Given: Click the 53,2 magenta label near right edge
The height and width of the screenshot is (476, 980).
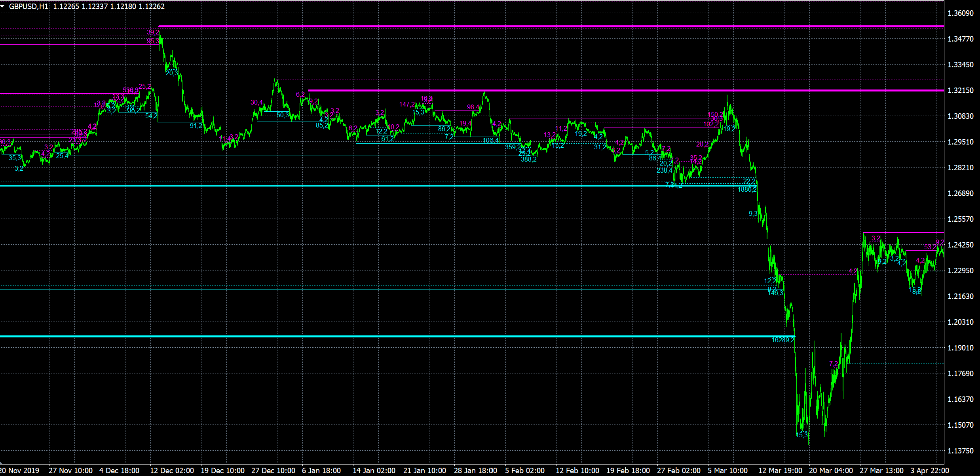Looking at the screenshot, I should pyautogui.click(x=930, y=247).
